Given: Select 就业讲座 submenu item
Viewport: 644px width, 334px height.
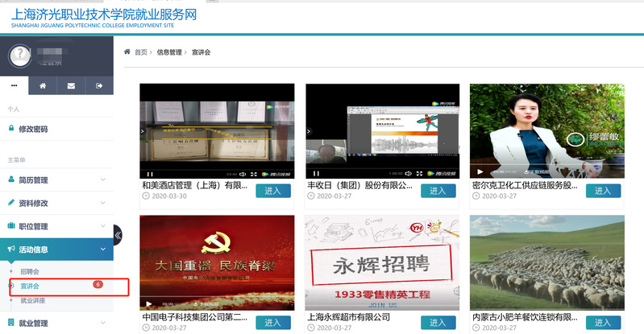Looking at the screenshot, I should [x=33, y=300].
